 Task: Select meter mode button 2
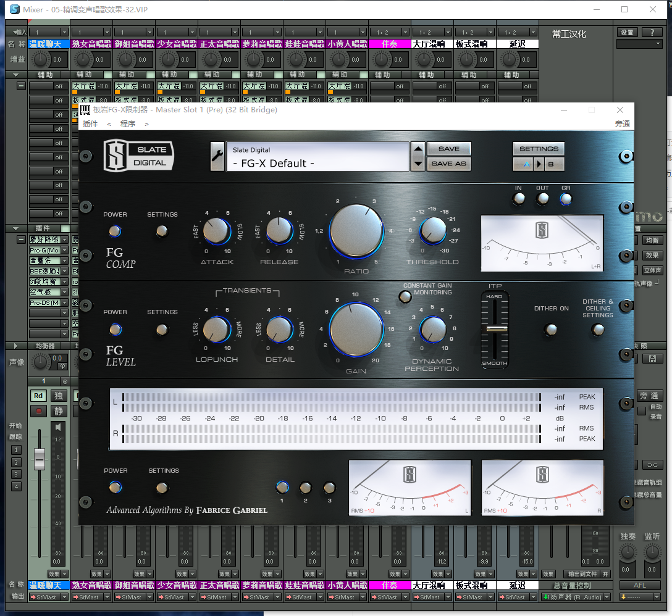coord(306,487)
